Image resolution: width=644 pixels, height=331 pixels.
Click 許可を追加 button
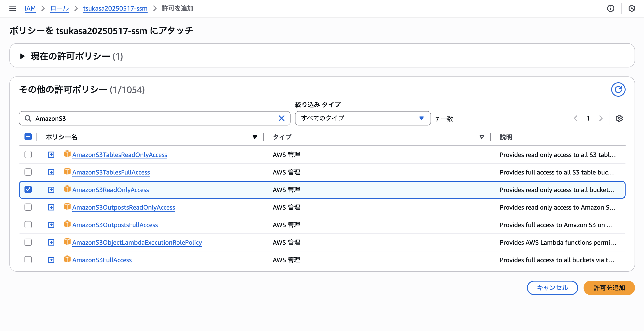[609, 288]
